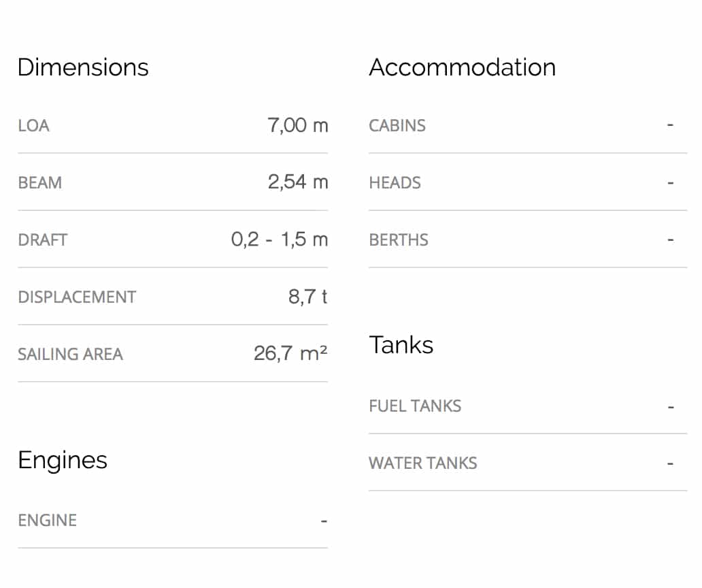Screen dimensions: 702x588
Task: Select the HEADS row label
Action: click(395, 183)
